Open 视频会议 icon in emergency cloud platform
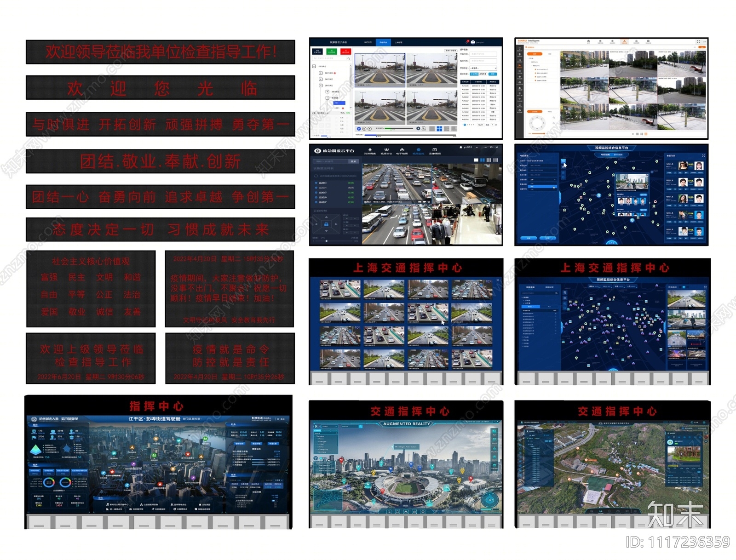 [386, 151]
